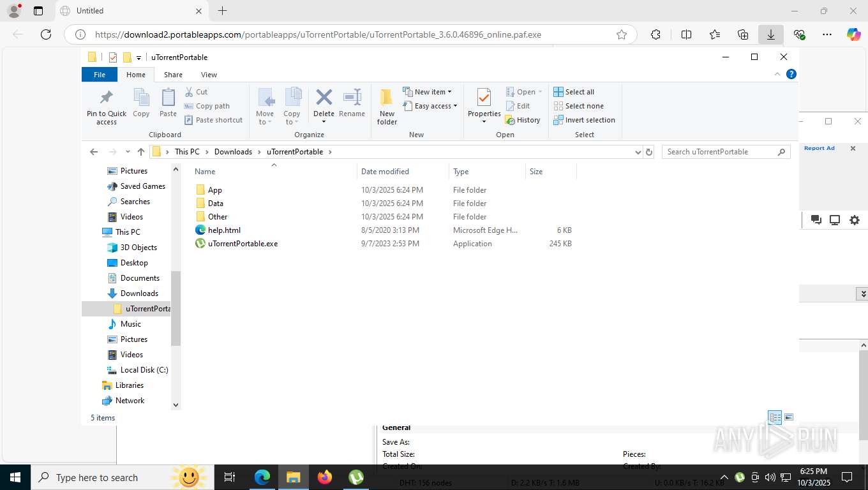Switch to large icons view layout
868x490 pixels.
[x=789, y=417]
